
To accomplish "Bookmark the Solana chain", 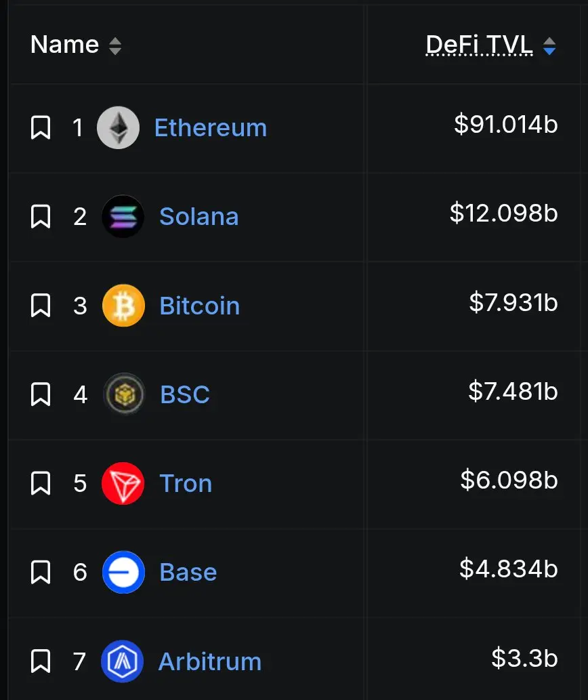I will click(41, 217).
